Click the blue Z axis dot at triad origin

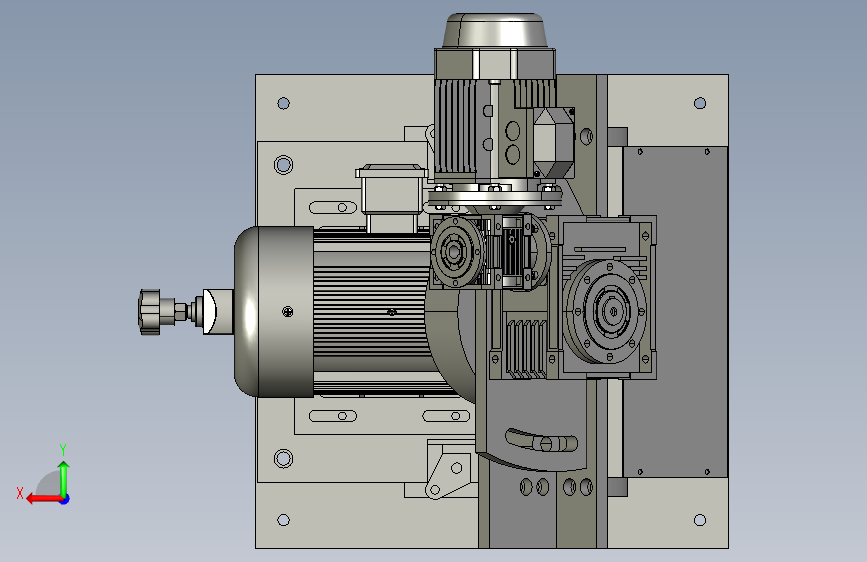[x=65, y=499]
